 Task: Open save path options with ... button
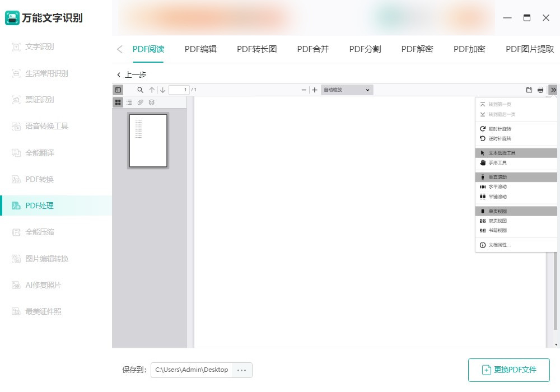coord(242,370)
